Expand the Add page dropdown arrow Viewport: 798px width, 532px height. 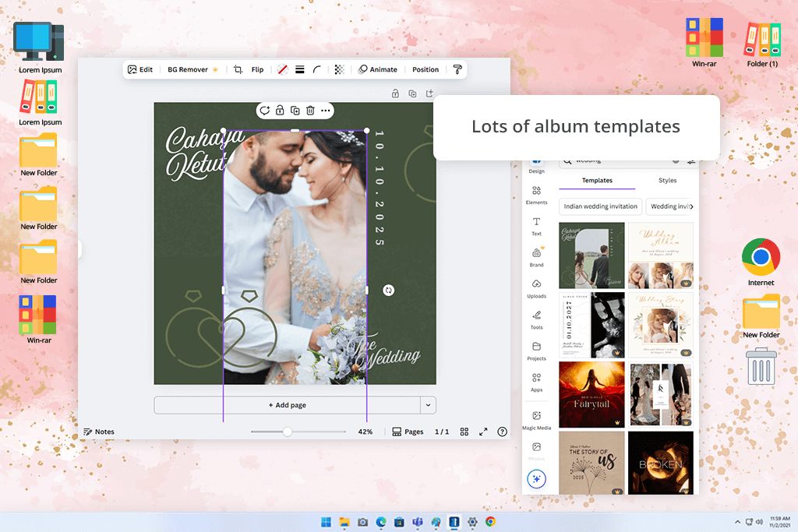428,405
